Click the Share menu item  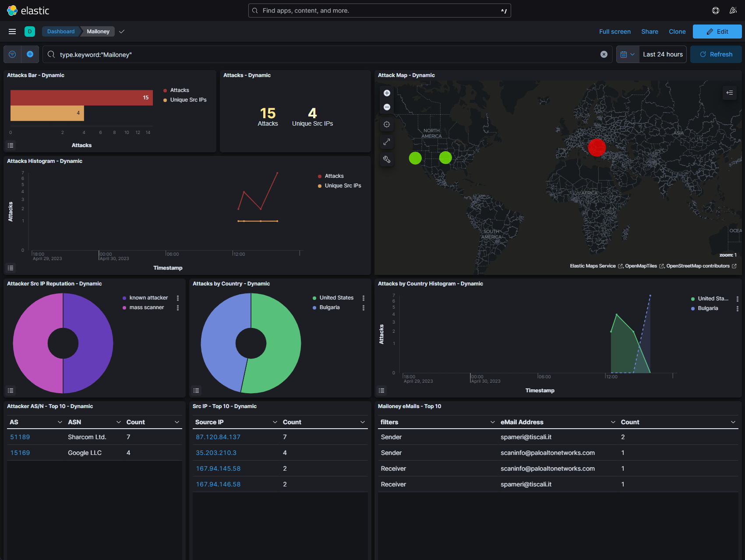tap(650, 32)
